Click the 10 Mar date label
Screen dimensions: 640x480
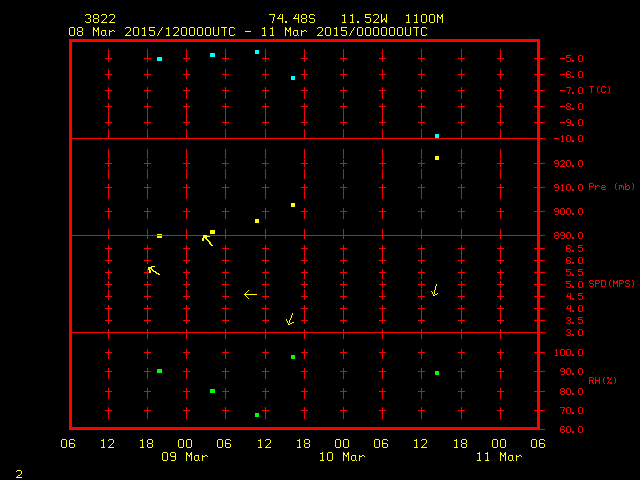pyautogui.click(x=343, y=457)
